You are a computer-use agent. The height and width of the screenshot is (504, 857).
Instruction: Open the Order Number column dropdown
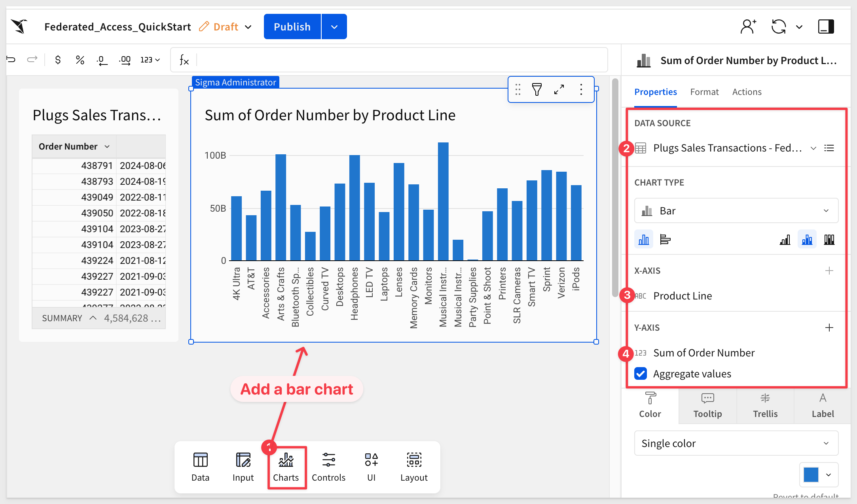point(107,146)
